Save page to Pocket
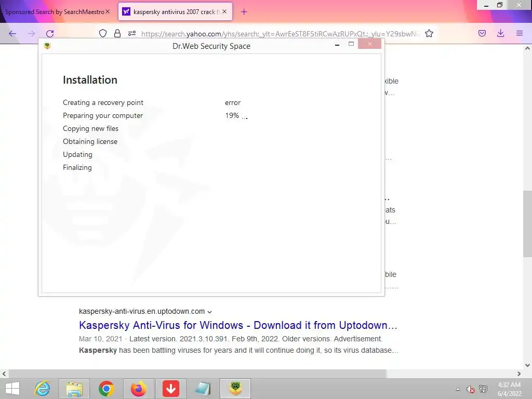Screen dimensions: 532x399 click(482, 33)
